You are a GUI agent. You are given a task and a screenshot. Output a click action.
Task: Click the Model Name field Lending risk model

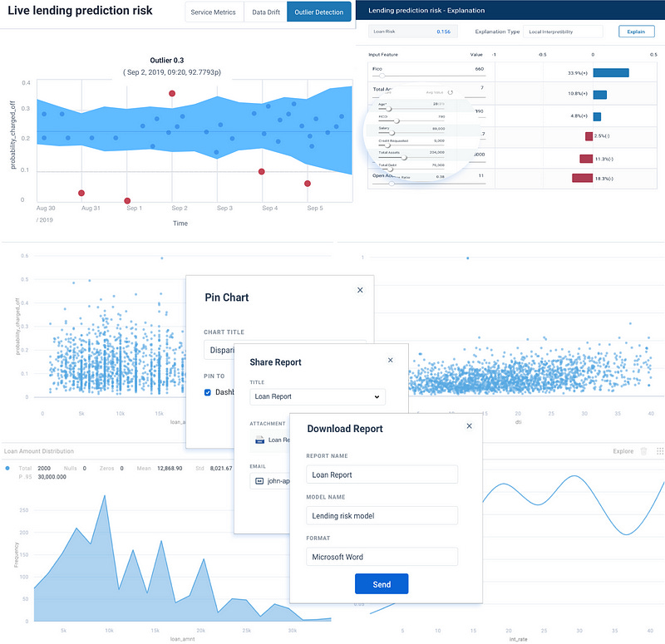coord(382,515)
